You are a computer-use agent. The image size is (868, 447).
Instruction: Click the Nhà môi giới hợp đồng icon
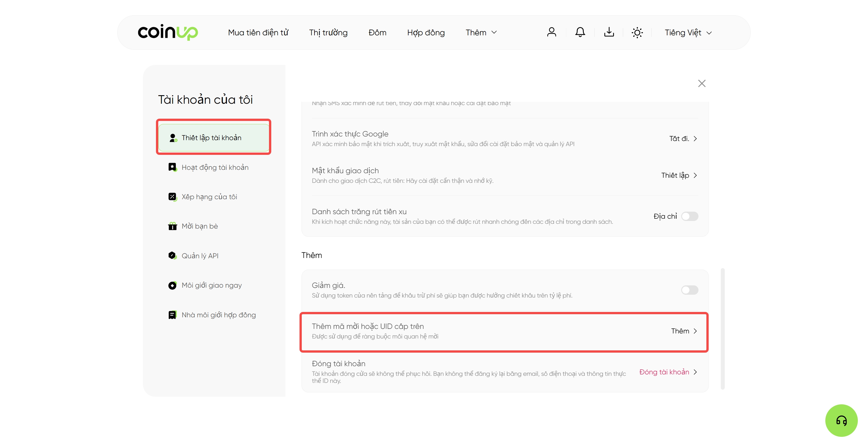coord(173,315)
